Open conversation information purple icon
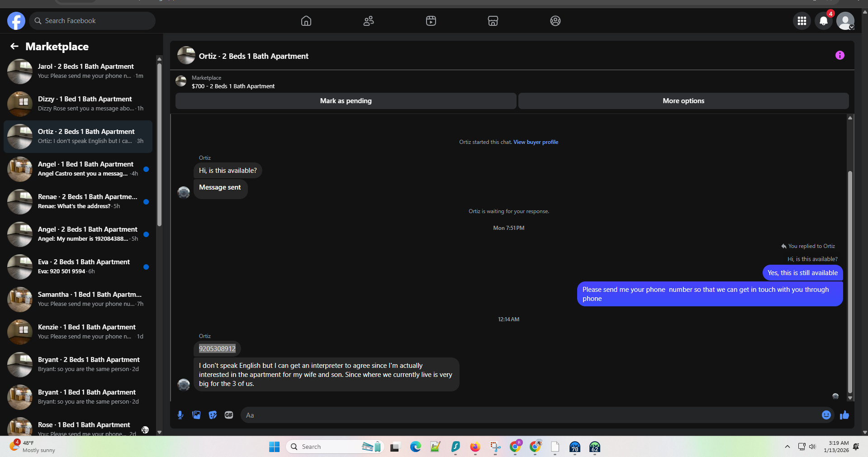Screen dimensions: 868x457 840,55
